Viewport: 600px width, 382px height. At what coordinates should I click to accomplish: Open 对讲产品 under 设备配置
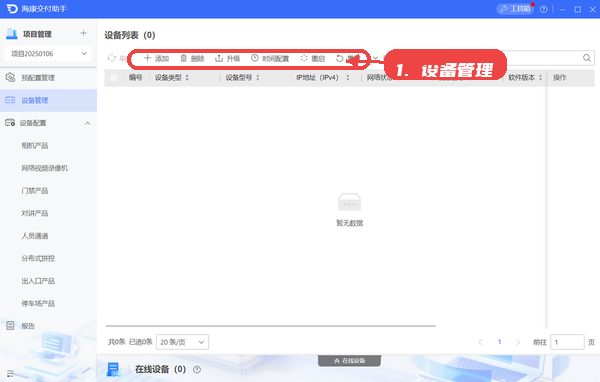[35, 213]
